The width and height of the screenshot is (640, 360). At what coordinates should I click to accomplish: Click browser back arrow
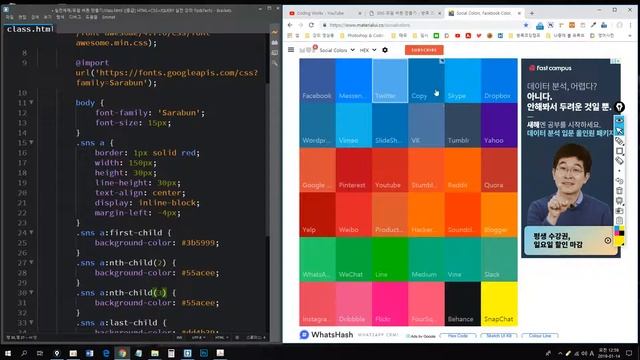[290, 25]
